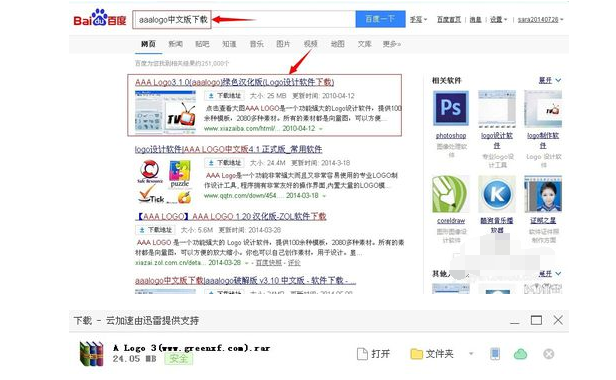Go to 百度首页 link
This screenshot has height=380, width=616.
(x=449, y=19)
